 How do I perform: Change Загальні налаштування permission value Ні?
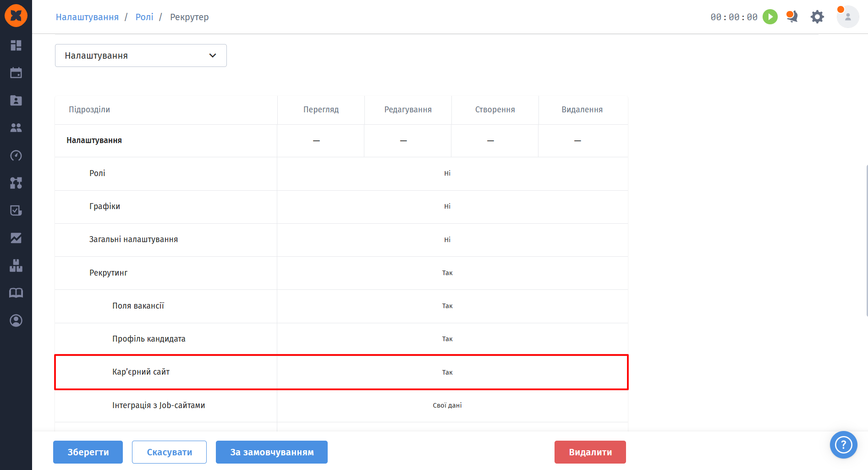(x=447, y=240)
